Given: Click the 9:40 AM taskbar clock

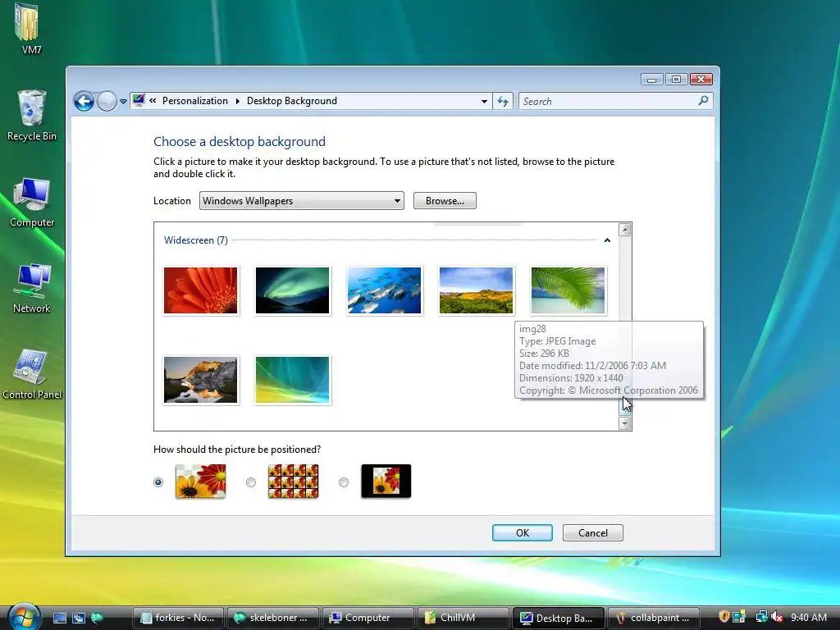Looking at the screenshot, I should tap(809, 618).
